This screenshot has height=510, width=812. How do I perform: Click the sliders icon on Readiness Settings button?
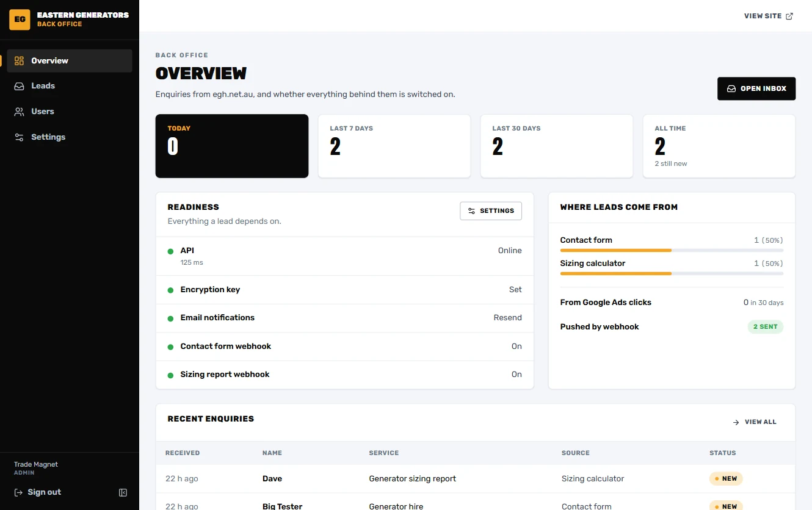[x=471, y=211]
